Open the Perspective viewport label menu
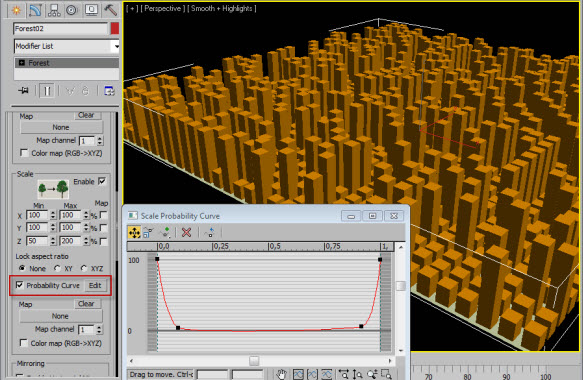This screenshot has width=583, height=380. click(x=162, y=8)
